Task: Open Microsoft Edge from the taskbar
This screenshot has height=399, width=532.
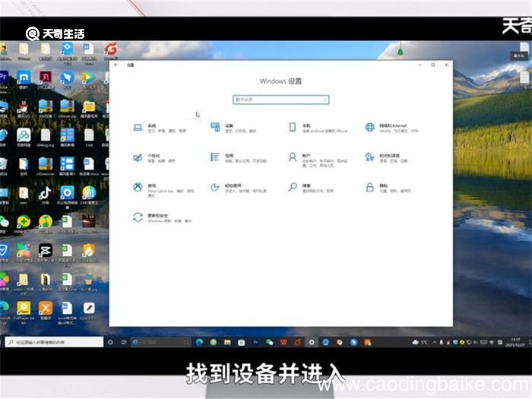Action: [x=199, y=342]
